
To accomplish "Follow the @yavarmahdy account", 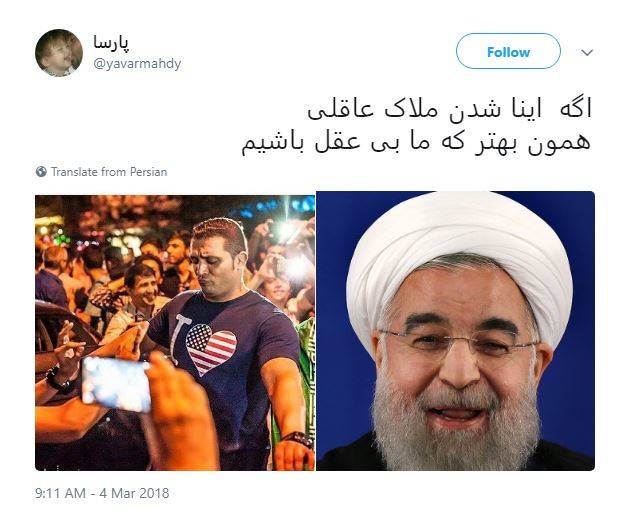I will coord(508,51).
